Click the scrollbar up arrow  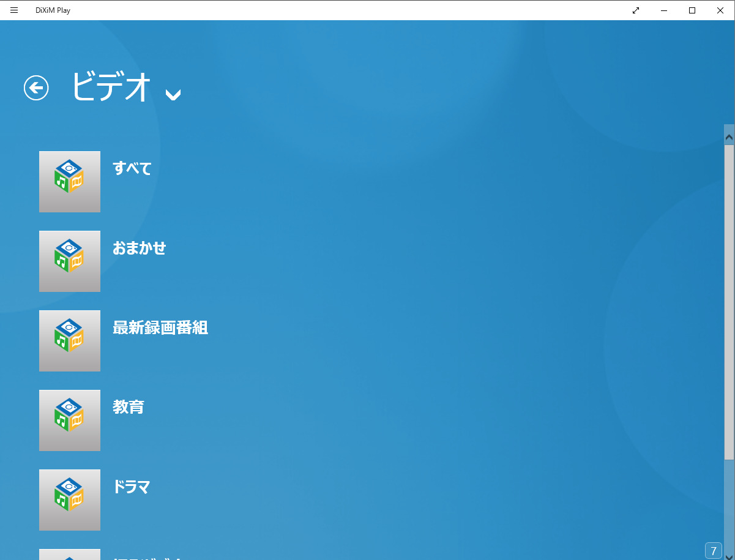pyautogui.click(x=729, y=135)
